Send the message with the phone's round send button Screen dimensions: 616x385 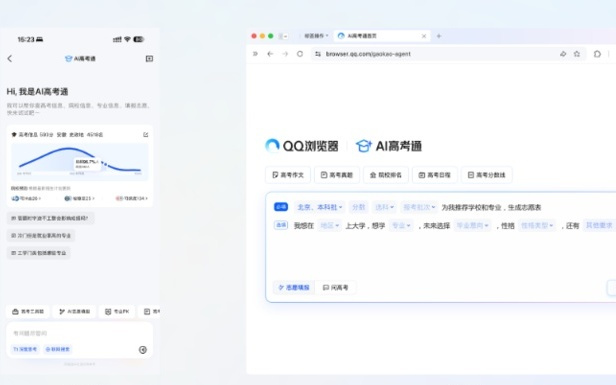143,350
